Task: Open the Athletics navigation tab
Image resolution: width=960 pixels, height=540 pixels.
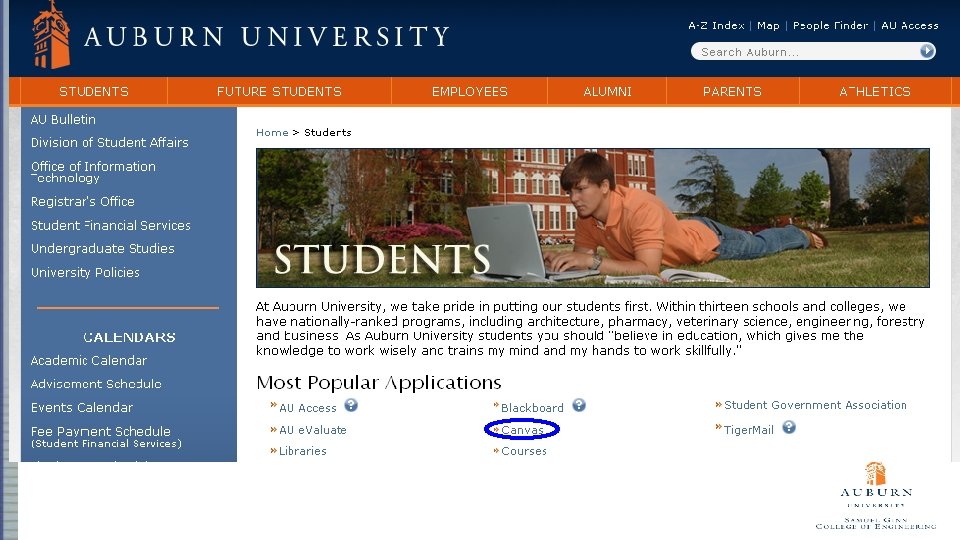Action: pos(875,92)
